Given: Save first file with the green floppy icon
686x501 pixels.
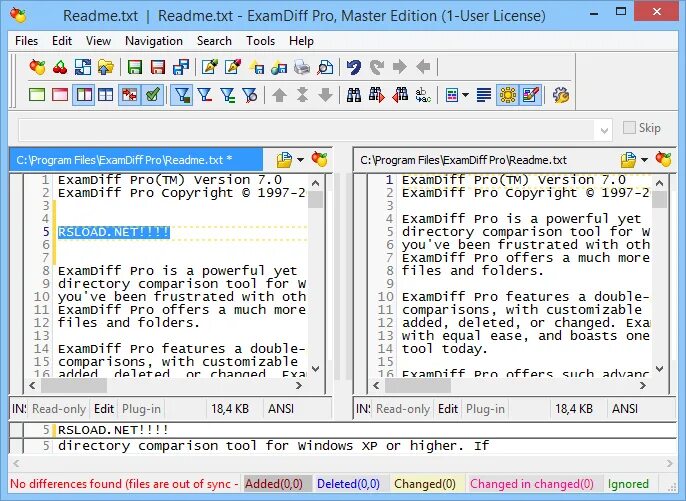Looking at the screenshot, I should (135, 67).
